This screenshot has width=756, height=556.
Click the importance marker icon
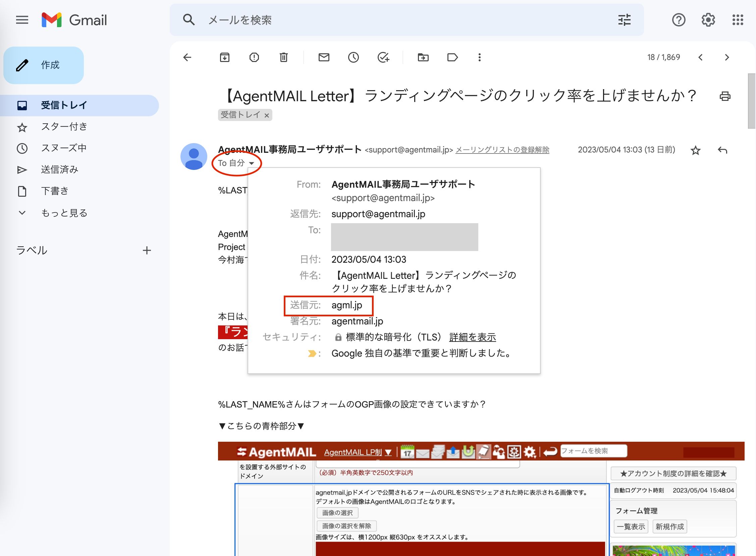pyautogui.click(x=312, y=353)
